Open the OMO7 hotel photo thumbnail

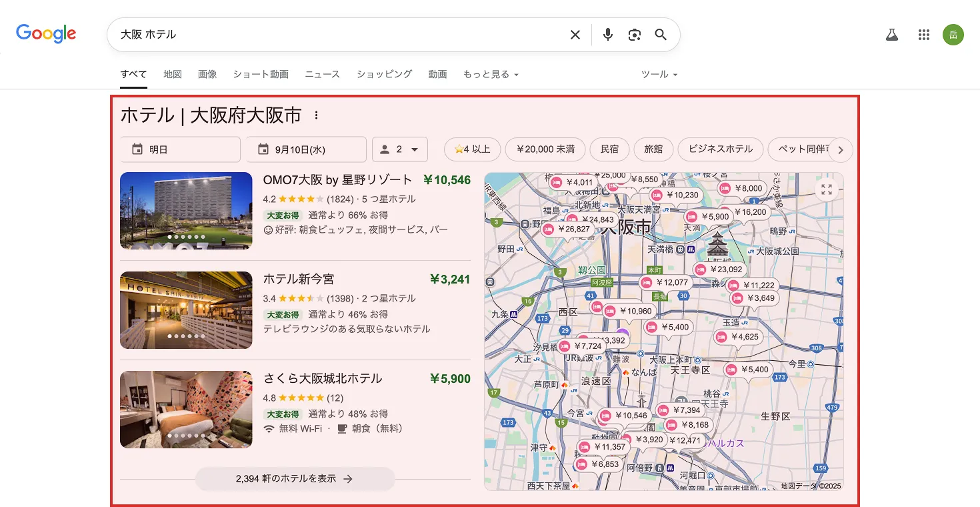pos(186,211)
